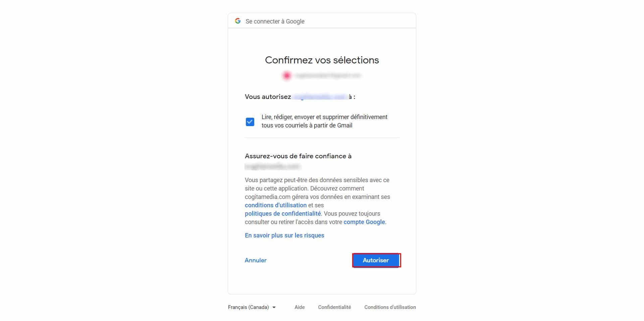Open the 'politiques de confidentialité' link
The height and width of the screenshot is (321, 644).
[283, 214]
